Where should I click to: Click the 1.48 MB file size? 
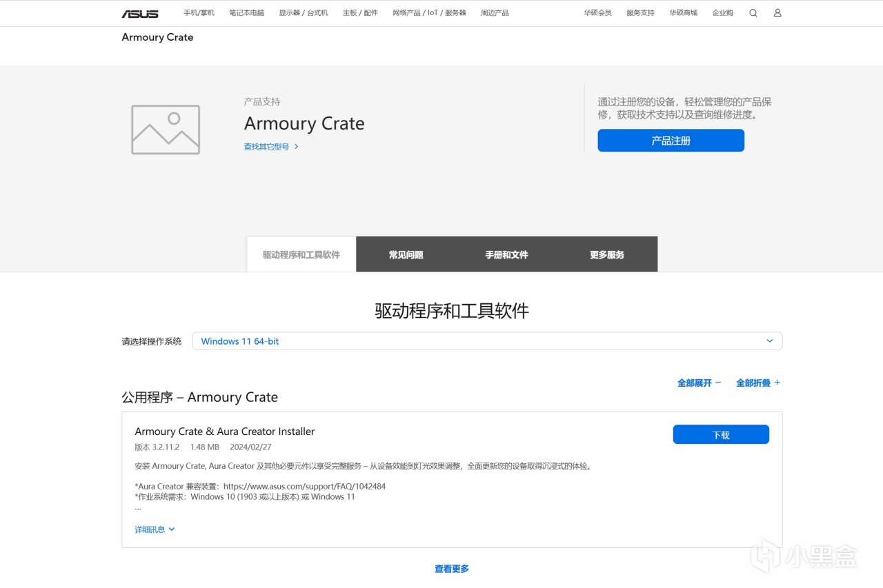coord(205,447)
